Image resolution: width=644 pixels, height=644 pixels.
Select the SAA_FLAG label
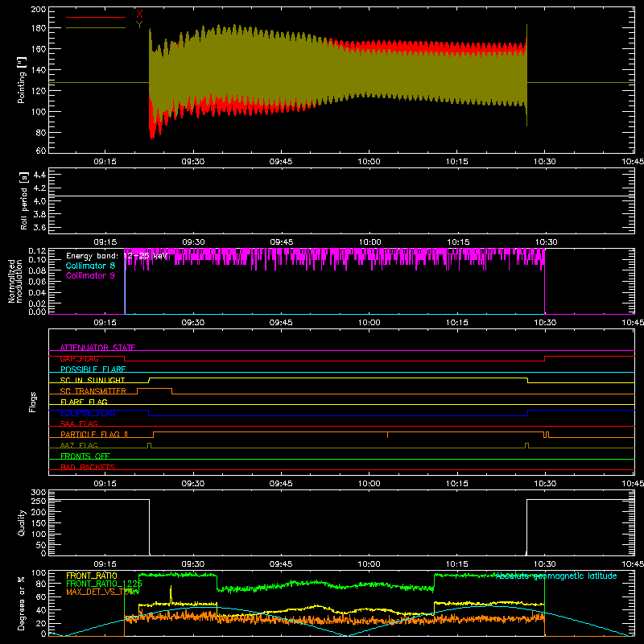tap(79, 423)
